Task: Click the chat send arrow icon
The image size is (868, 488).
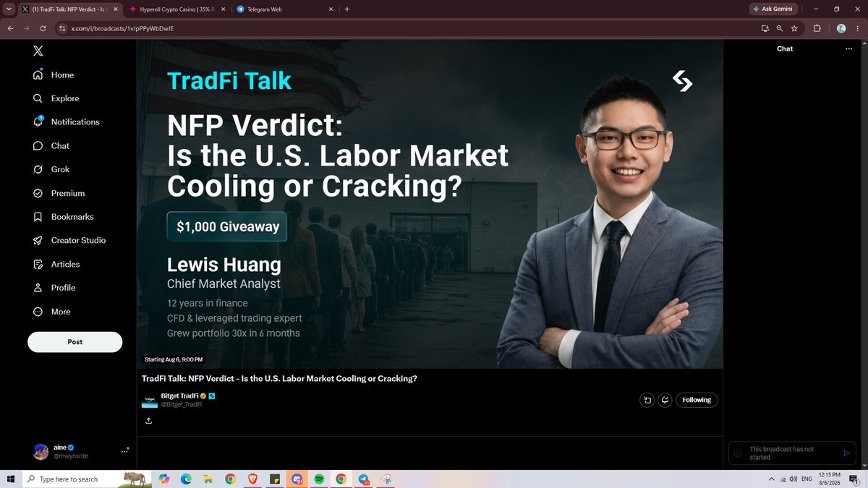Action: click(846, 453)
